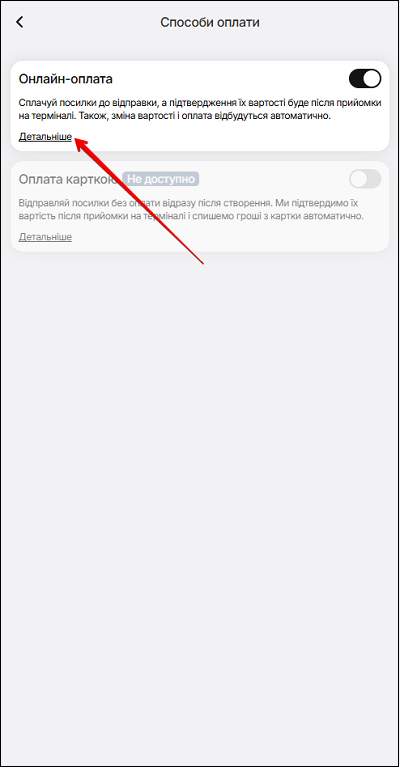
Task: Select the Оплата карткою heading
Action: 68,179
